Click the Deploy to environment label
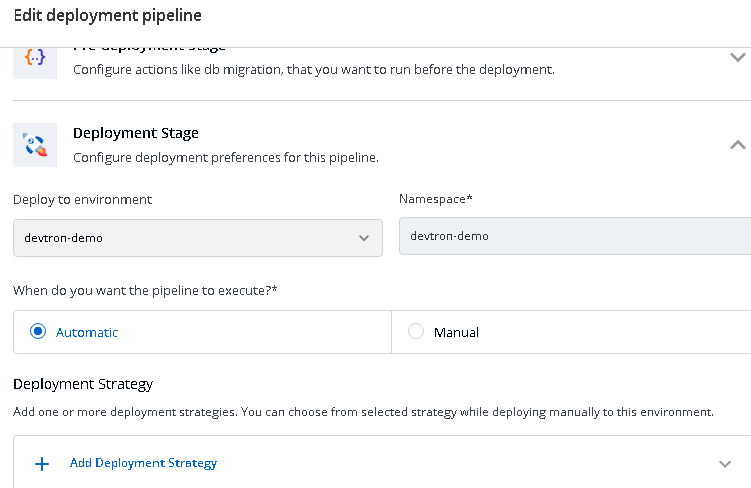 83,199
